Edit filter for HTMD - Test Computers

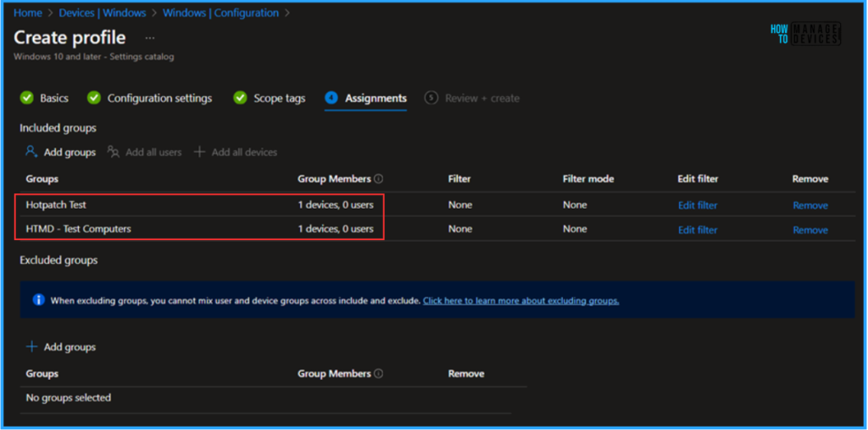click(x=698, y=229)
